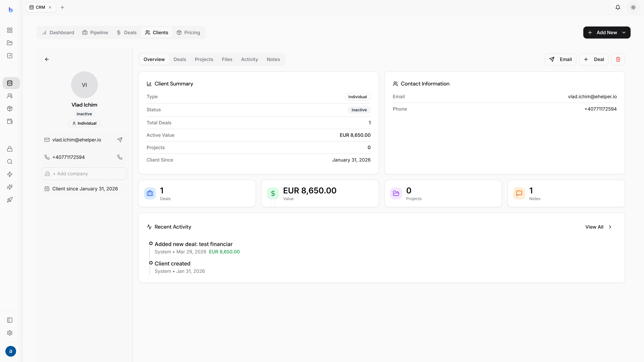Screen dimensions: 644x362
Task: Open the Projects sub-tab
Action: [204, 59]
